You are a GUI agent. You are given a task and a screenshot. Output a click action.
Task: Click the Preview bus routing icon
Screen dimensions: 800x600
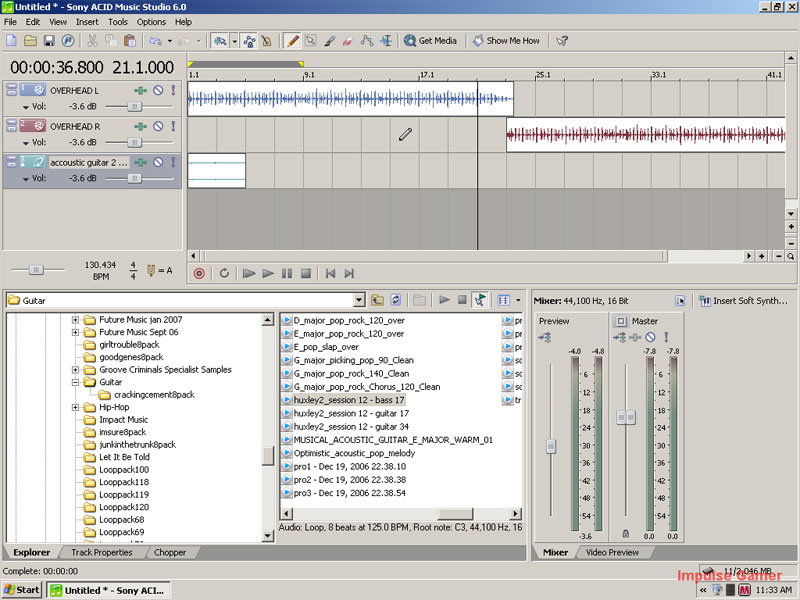pyautogui.click(x=545, y=337)
